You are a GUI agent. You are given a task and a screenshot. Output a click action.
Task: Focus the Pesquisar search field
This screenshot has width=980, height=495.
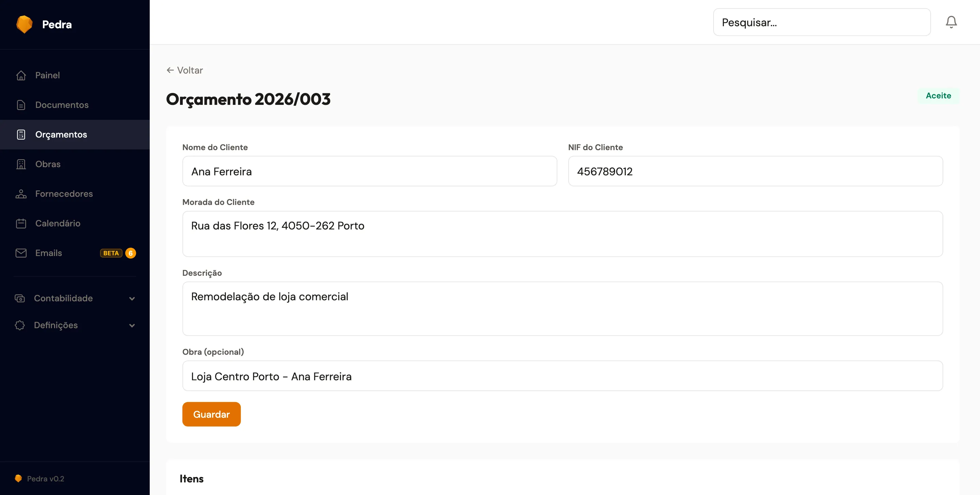(822, 22)
